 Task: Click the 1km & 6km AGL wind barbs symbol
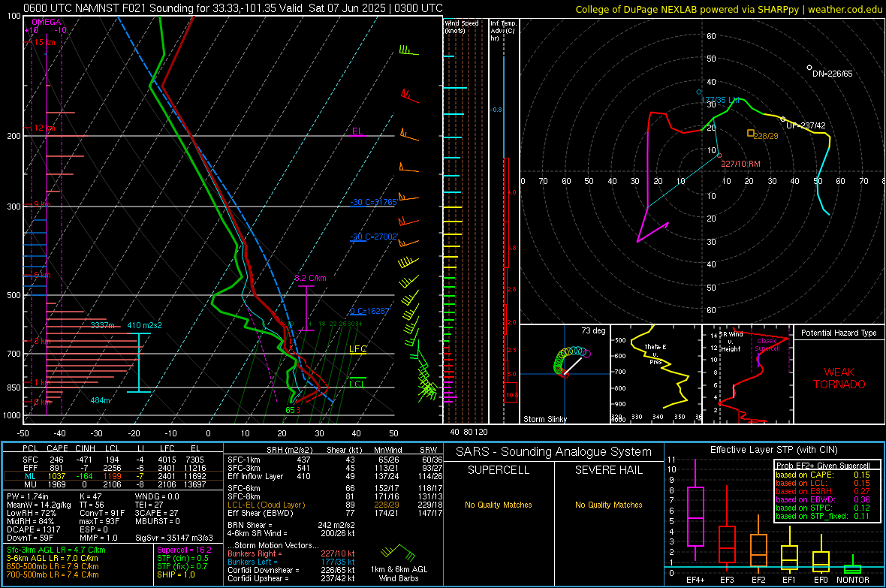tap(399, 553)
